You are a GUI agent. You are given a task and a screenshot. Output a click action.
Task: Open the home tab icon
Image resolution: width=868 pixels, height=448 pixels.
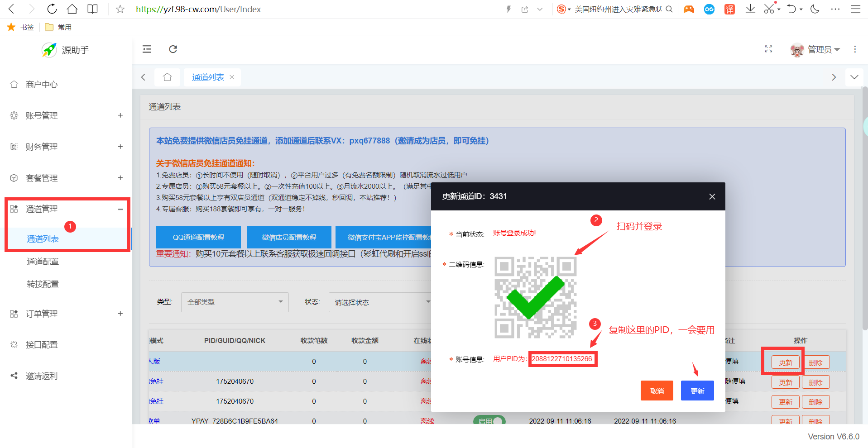pyautogui.click(x=167, y=77)
